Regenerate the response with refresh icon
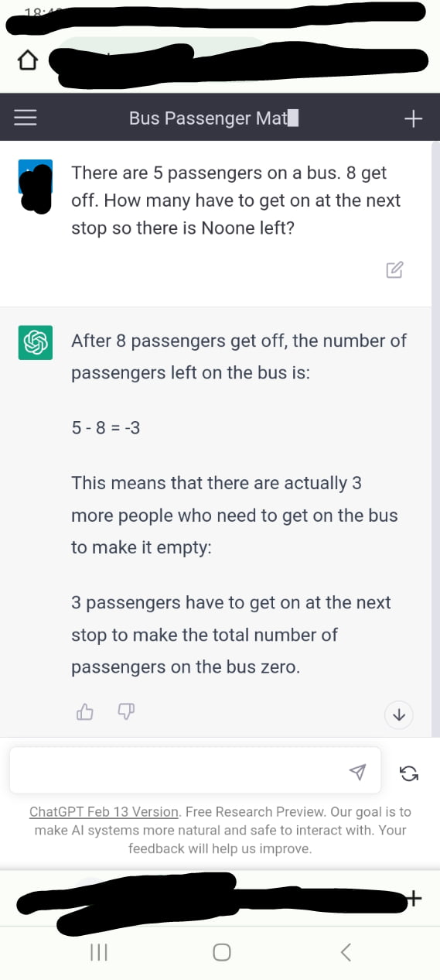Screen dimensions: 440x980 coord(409,772)
